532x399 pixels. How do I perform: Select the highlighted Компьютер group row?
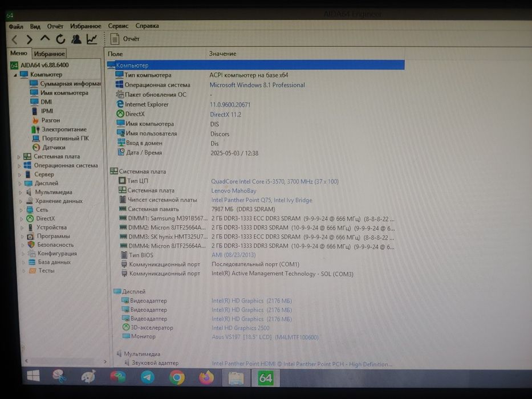tap(255, 65)
